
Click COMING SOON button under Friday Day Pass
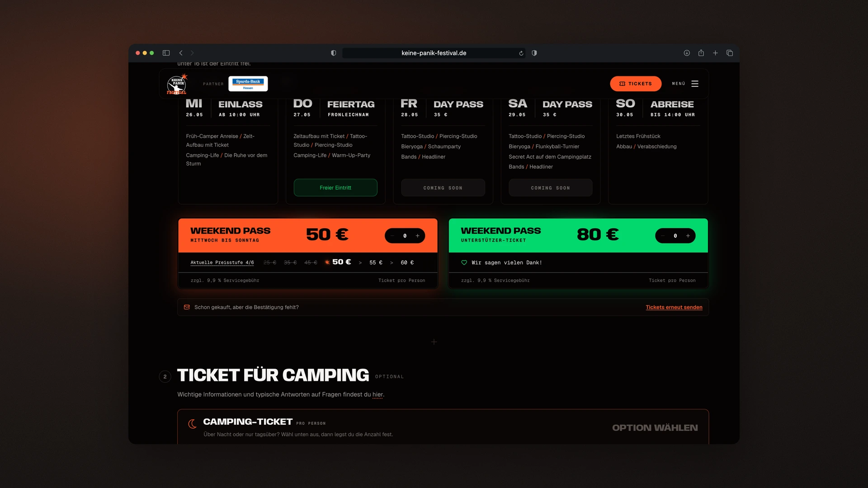coord(443,188)
